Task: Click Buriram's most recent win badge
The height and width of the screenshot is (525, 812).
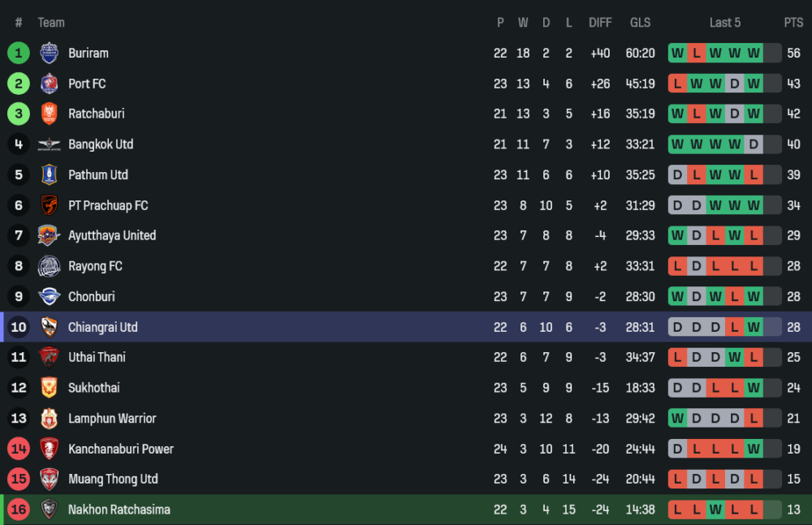Action: pos(754,54)
